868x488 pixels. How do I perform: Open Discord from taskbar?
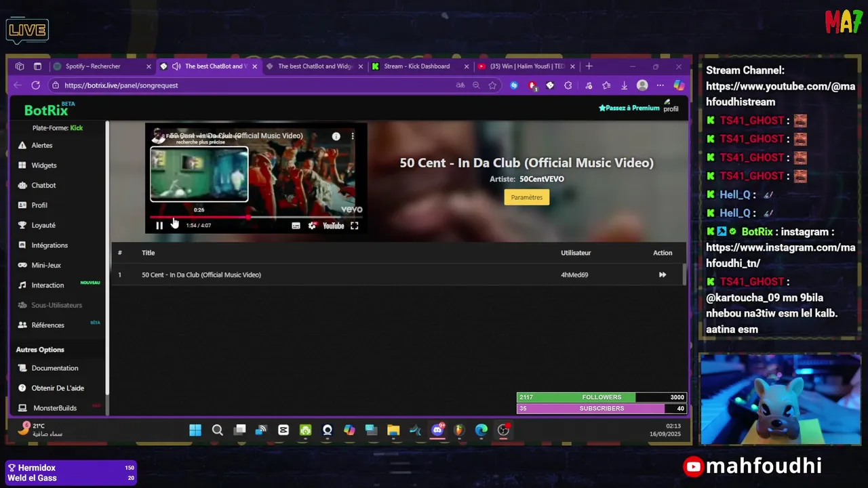(437, 430)
